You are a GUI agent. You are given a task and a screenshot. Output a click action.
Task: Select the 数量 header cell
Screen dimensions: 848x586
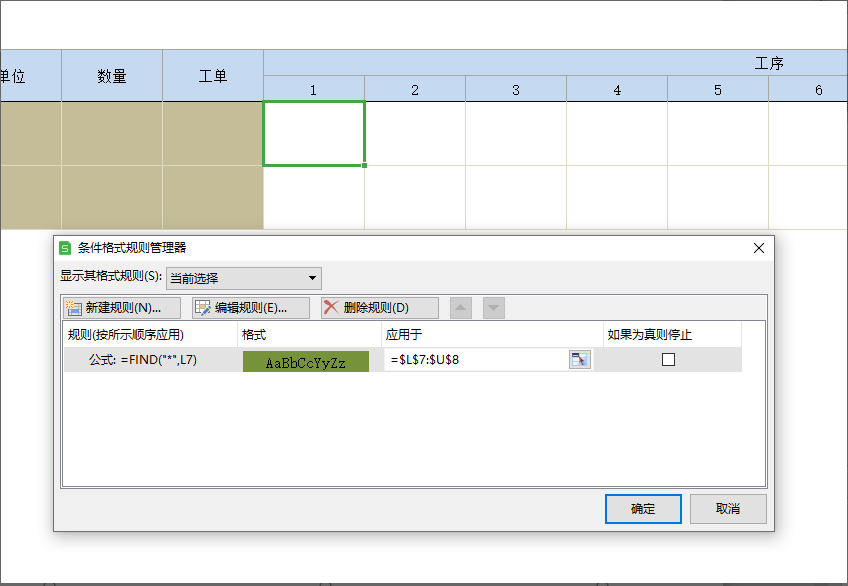point(112,76)
